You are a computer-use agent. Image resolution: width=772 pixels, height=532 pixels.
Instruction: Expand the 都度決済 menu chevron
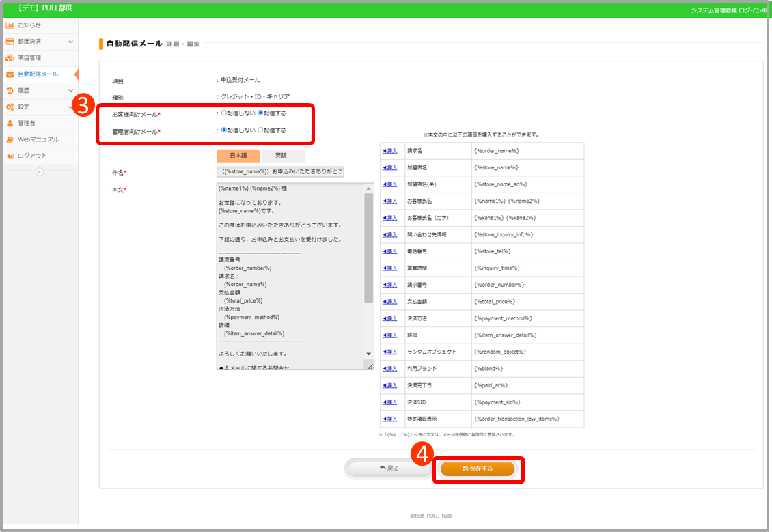coord(71,42)
